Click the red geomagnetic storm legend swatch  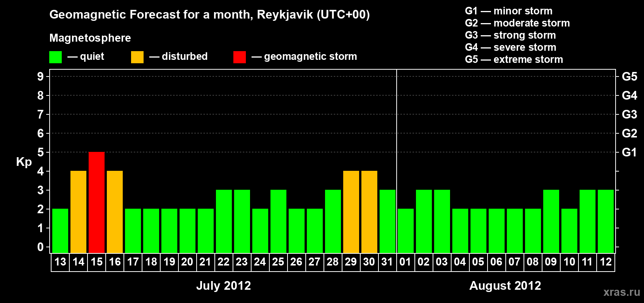click(239, 57)
